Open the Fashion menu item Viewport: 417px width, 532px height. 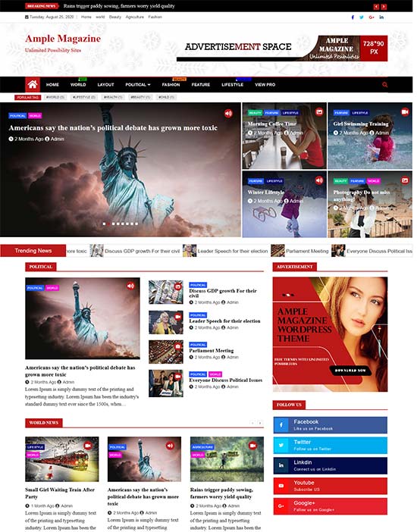click(x=171, y=85)
